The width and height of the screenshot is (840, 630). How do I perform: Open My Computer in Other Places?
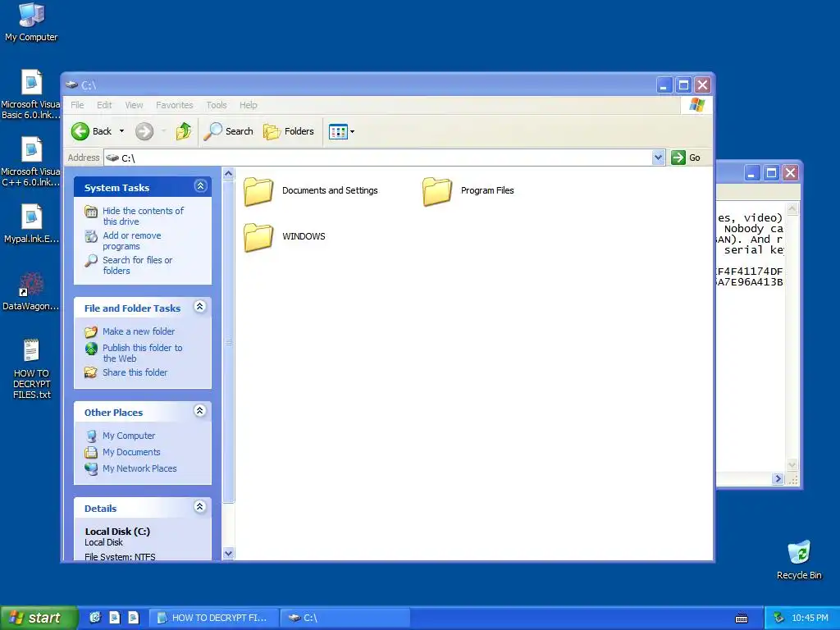point(129,436)
